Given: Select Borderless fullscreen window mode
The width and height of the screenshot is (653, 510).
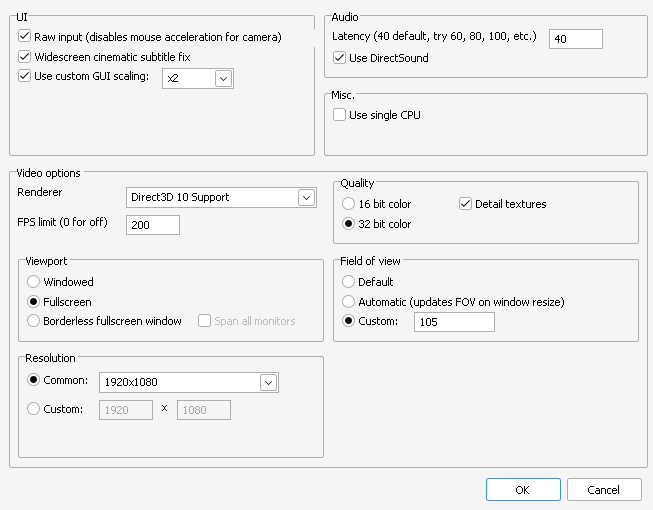Looking at the screenshot, I should coord(34,321).
